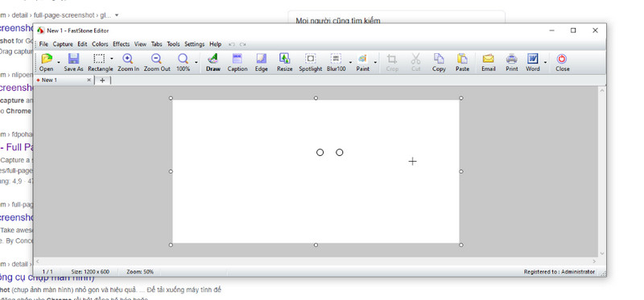This screenshot has width=644, height=300.
Task: Click the right drawn circle on canvas
Action: 339,152
